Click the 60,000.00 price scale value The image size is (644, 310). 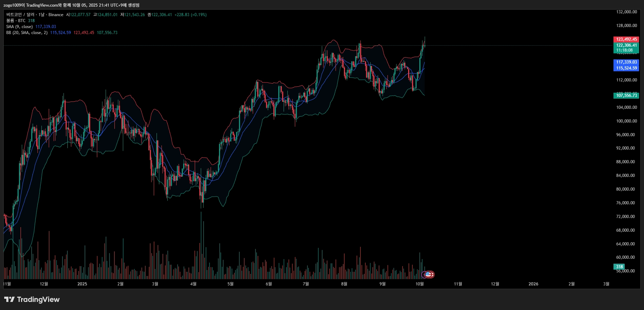pos(625,257)
